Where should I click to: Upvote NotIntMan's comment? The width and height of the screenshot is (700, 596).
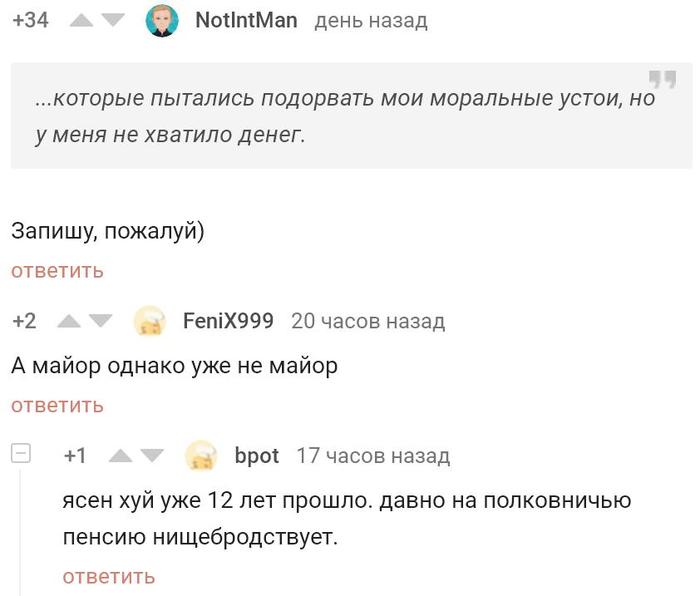[85, 21]
